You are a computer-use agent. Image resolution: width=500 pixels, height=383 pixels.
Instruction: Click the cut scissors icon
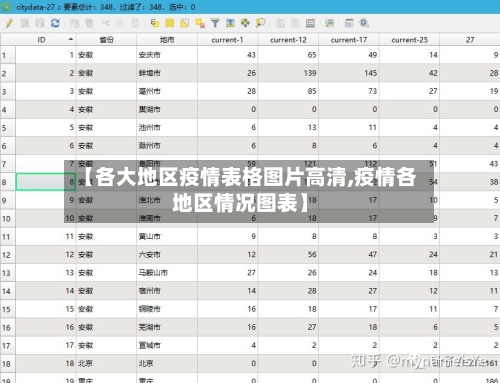[x=105, y=23]
